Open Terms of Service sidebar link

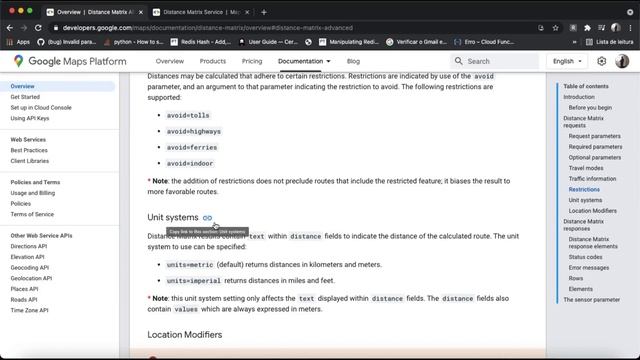coord(32,214)
